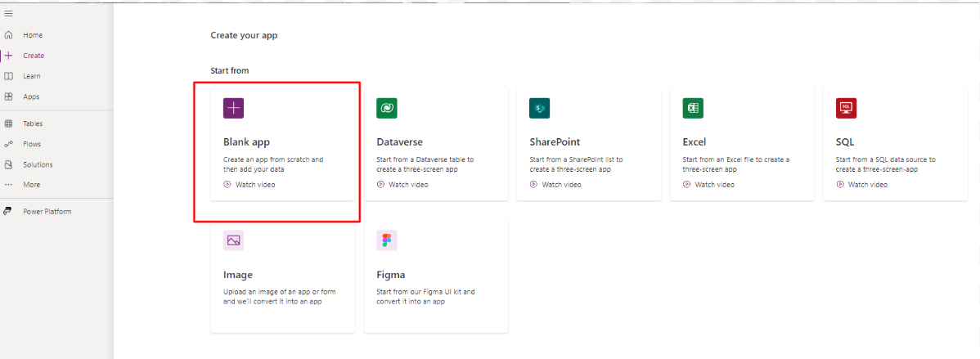Select Create in the sidebar
The width and height of the screenshot is (980, 359).
point(33,56)
